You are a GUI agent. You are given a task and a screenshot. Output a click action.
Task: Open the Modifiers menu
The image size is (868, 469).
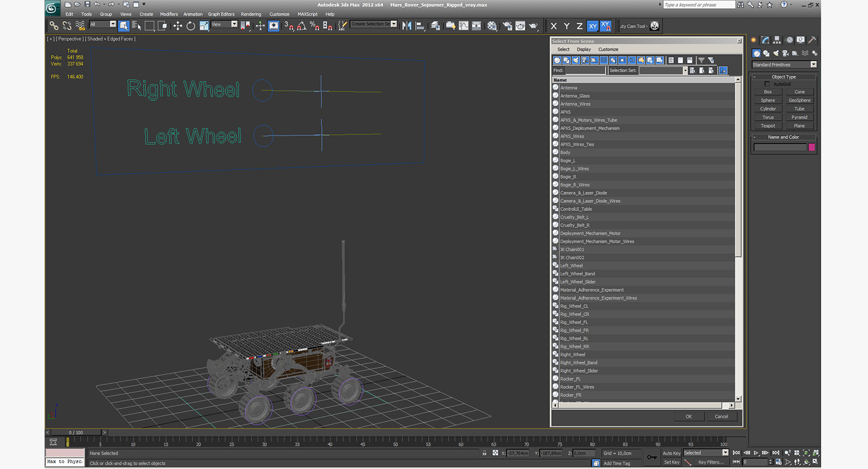[x=169, y=14]
